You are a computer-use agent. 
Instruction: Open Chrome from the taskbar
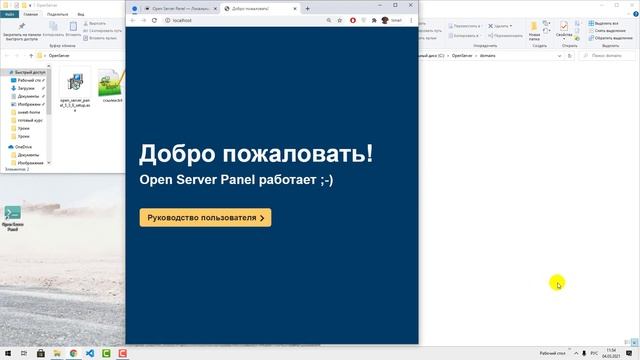click(73, 353)
